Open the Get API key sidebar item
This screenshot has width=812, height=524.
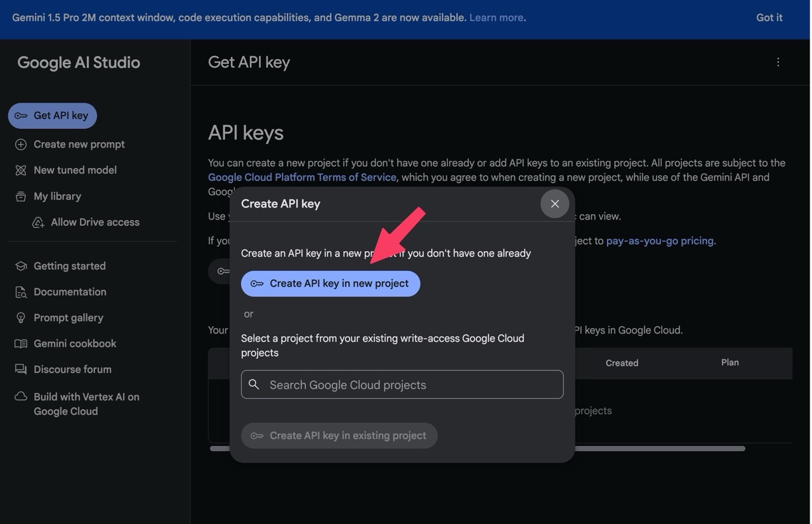coord(53,115)
